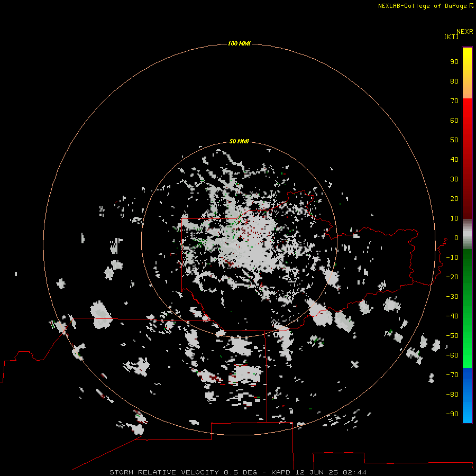Click the 60 value on velocity scale

[454, 120]
